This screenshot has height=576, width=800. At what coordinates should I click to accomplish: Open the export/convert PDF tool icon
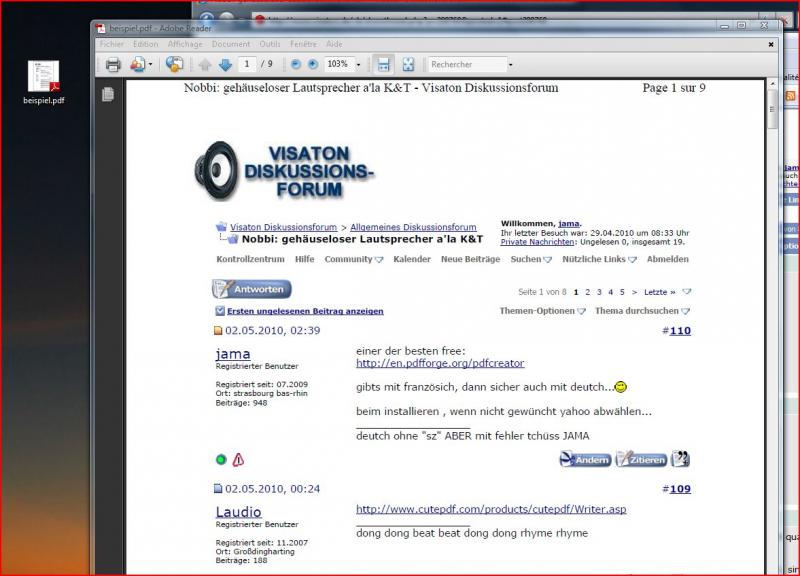pos(137,64)
